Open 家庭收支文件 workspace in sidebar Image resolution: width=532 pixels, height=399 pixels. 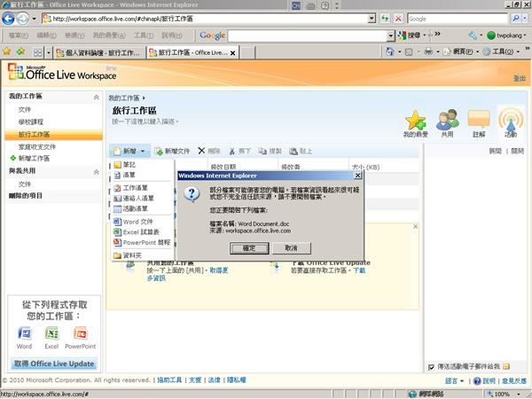pyautogui.click(x=36, y=147)
